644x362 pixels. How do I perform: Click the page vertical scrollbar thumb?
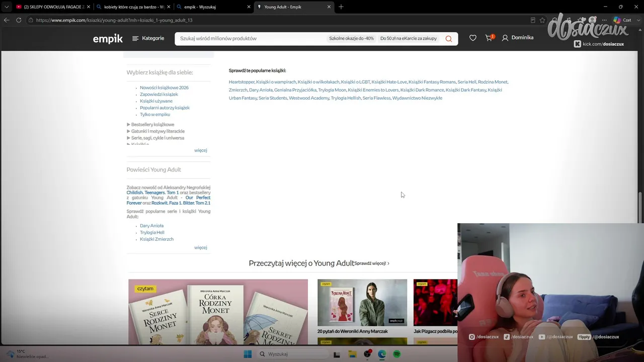[640, 209]
